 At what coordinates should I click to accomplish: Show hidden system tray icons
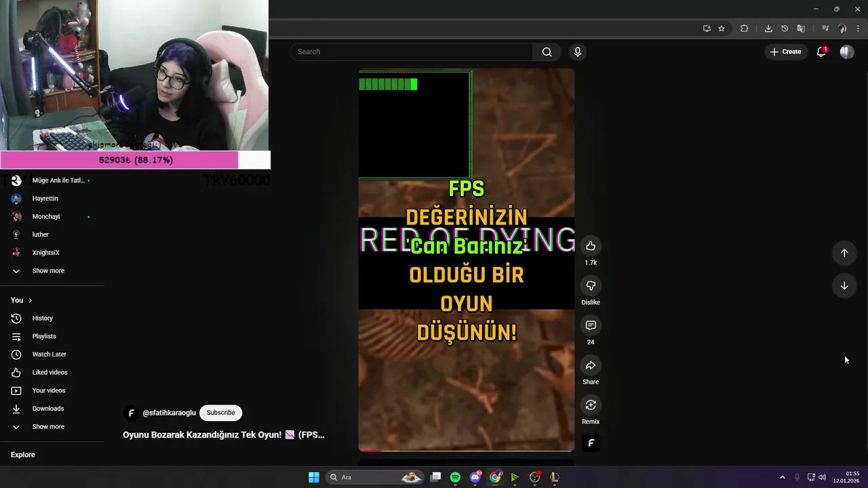(x=782, y=477)
